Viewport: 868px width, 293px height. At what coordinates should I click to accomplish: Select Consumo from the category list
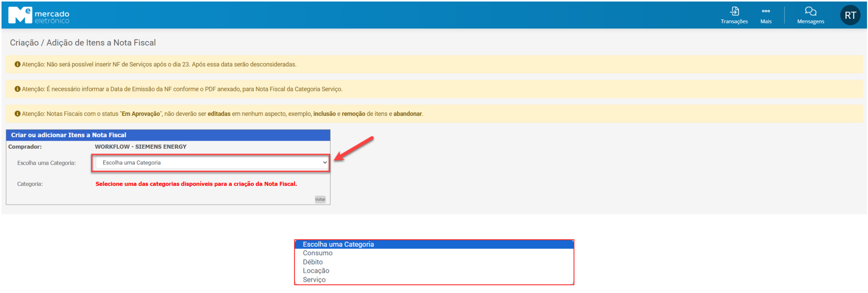coord(318,253)
